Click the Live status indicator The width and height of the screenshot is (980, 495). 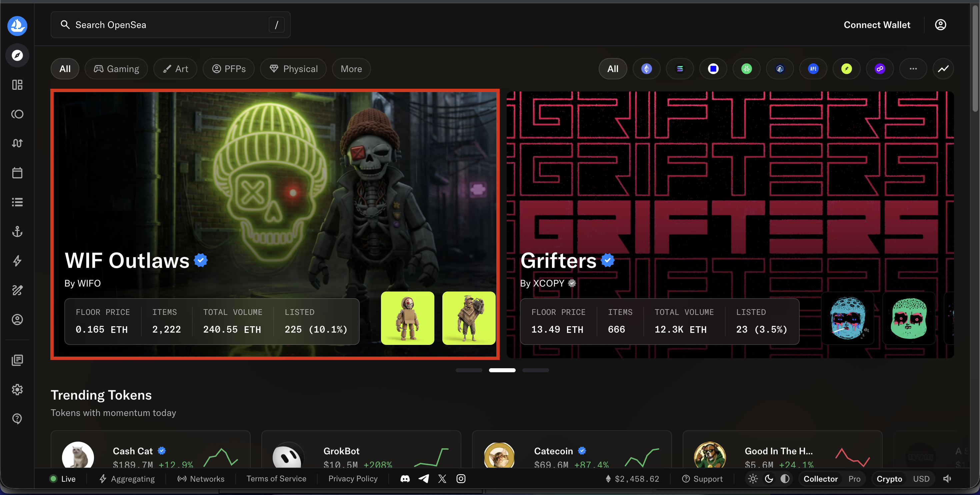point(62,479)
